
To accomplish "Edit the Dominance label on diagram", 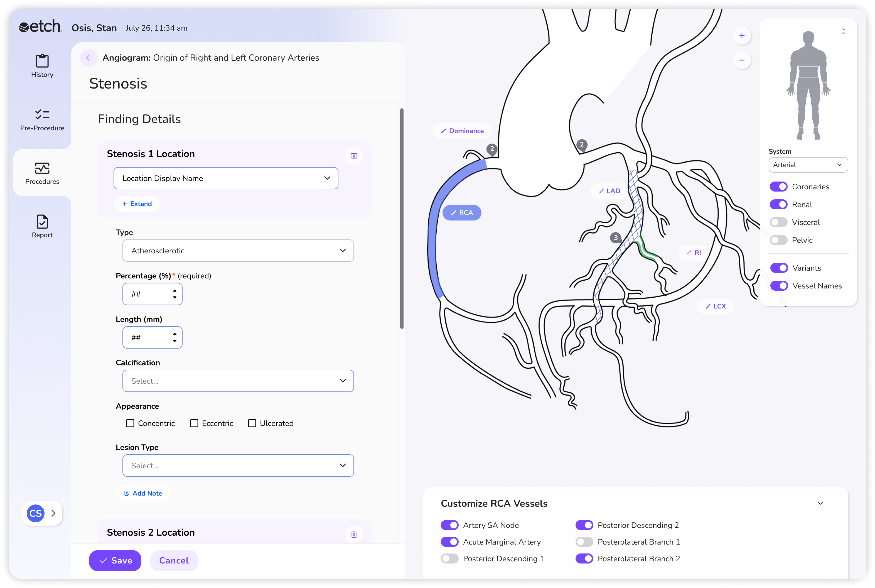I will point(462,131).
